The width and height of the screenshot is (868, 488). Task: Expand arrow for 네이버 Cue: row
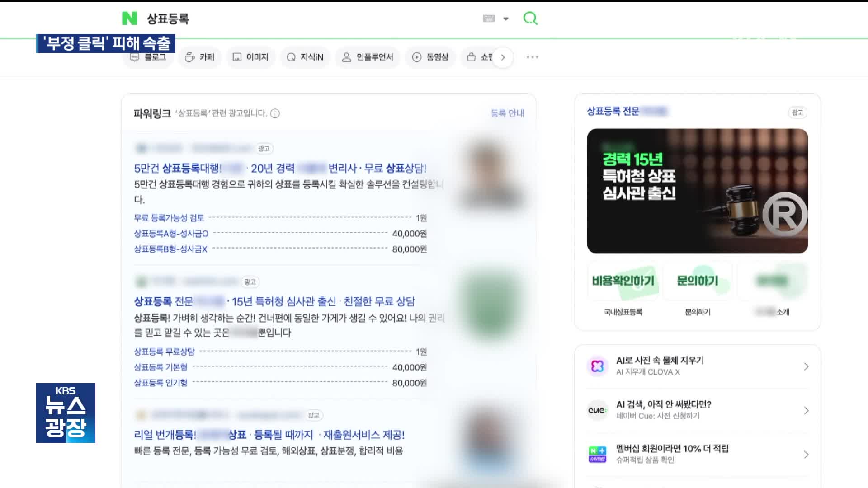[x=806, y=410]
